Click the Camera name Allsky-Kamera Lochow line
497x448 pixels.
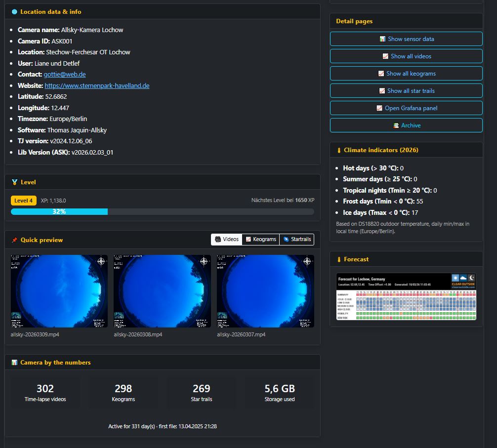(70, 30)
